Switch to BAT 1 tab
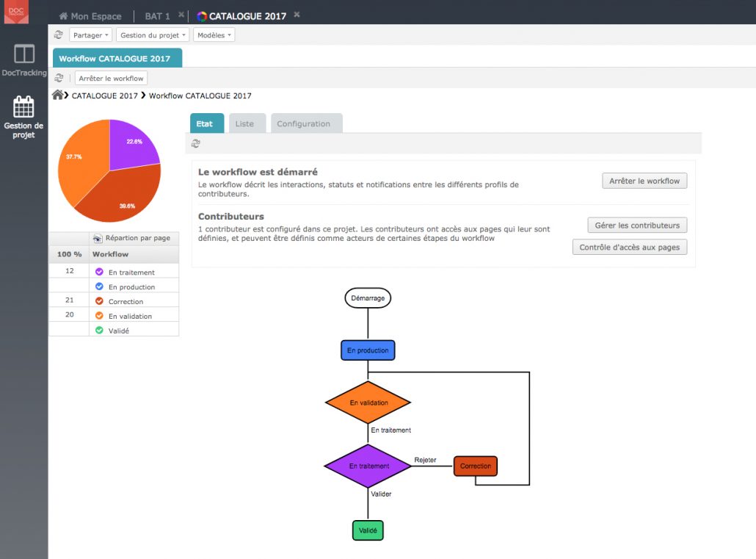The image size is (756, 559). coord(157,16)
